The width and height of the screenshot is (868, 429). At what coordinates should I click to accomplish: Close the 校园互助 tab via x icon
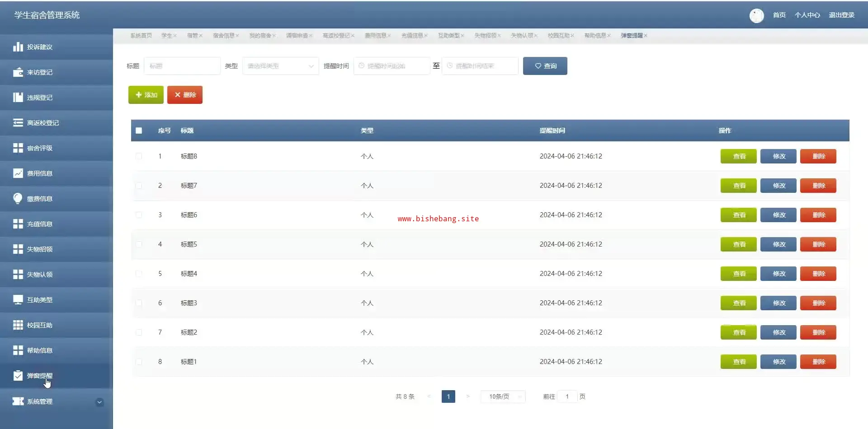click(x=572, y=36)
